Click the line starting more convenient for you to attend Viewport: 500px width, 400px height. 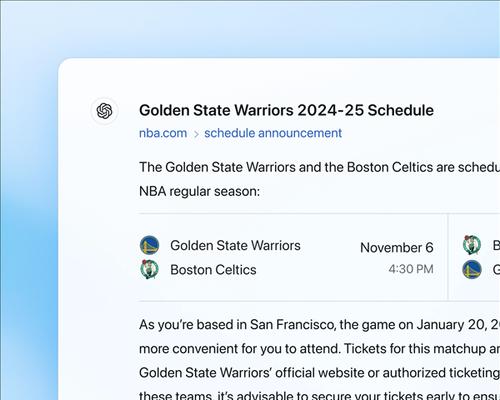(319, 349)
